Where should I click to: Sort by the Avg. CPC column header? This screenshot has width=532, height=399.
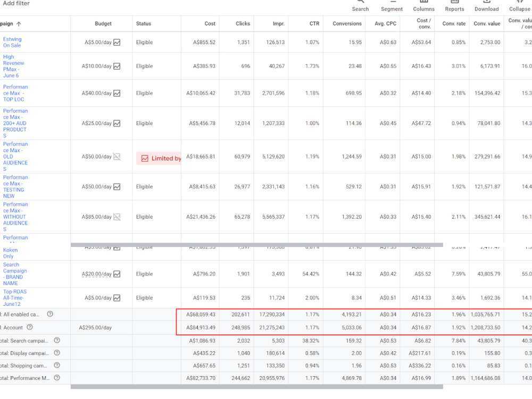tap(385, 24)
